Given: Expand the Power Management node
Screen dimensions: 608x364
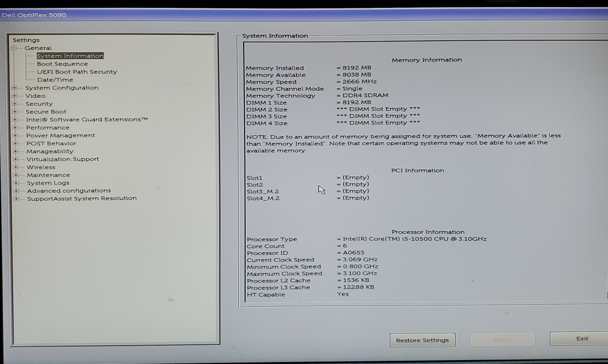Looking at the screenshot, I should pos(16,136).
